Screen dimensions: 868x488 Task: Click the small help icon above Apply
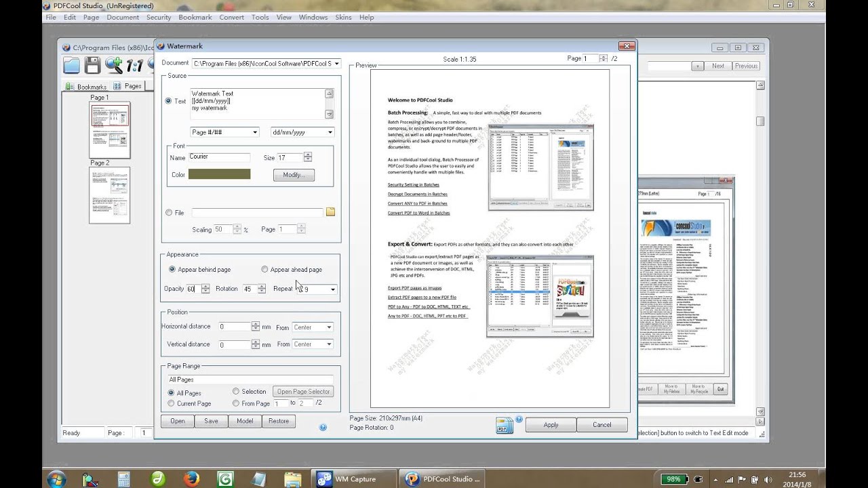click(519, 420)
